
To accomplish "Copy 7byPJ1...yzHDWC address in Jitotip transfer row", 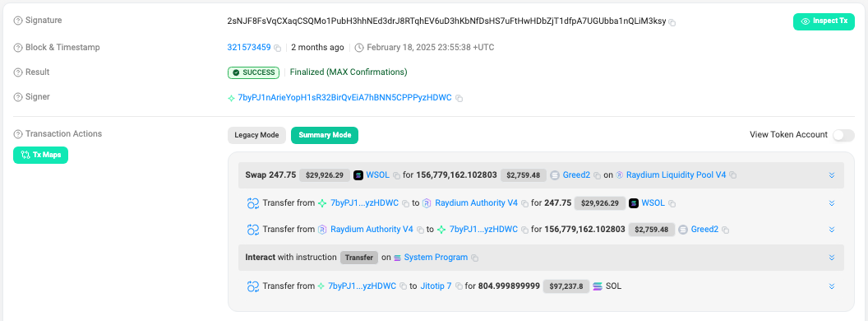I will pos(403,286).
